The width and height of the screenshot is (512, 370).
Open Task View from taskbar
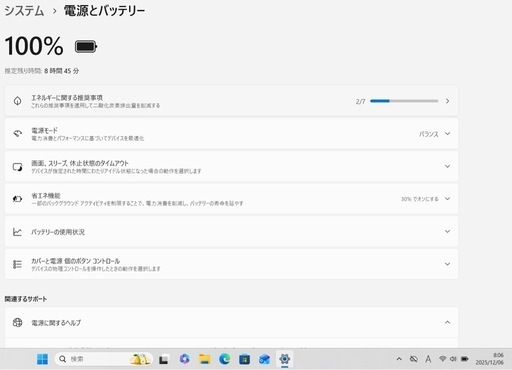pyautogui.click(x=163, y=359)
